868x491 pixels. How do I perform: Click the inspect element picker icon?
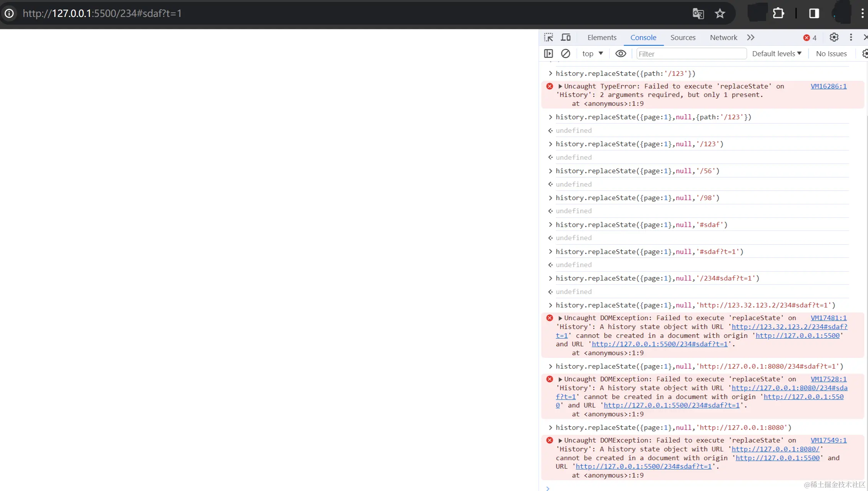(x=548, y=37)
